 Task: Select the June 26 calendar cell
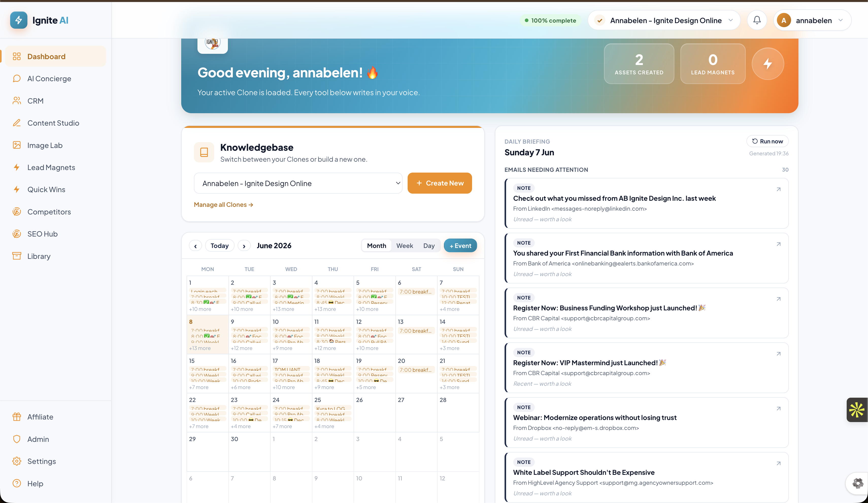click(x=374, y=413)
